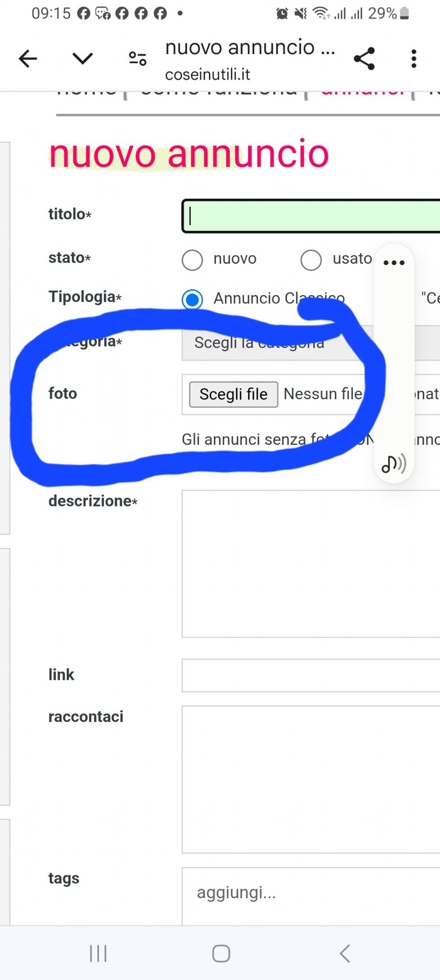Select the "Annuncio Classico" radio option
The width and height of the screenshot is (440, 980).
(192, 300)
